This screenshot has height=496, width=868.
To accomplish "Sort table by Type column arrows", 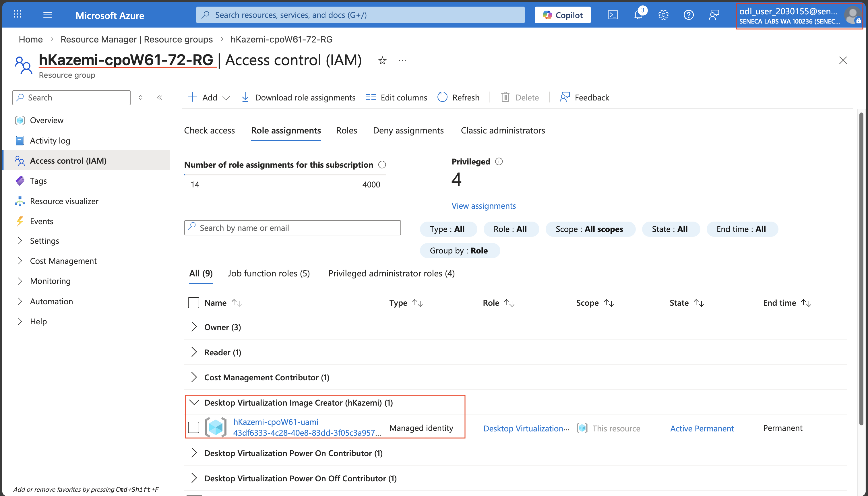I will [x=417, y=303].
